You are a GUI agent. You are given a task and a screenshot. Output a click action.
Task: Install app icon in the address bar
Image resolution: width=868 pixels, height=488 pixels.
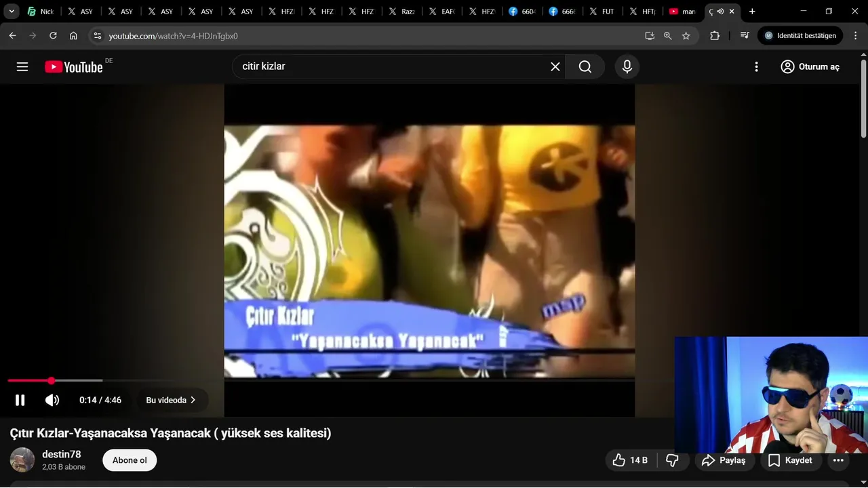click(x=650, y=36)
